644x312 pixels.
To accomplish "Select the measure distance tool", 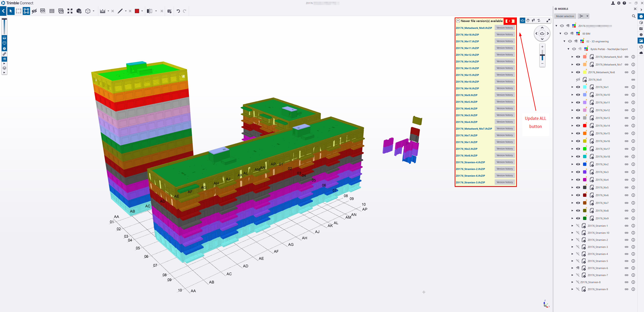I will click(102, 11).
